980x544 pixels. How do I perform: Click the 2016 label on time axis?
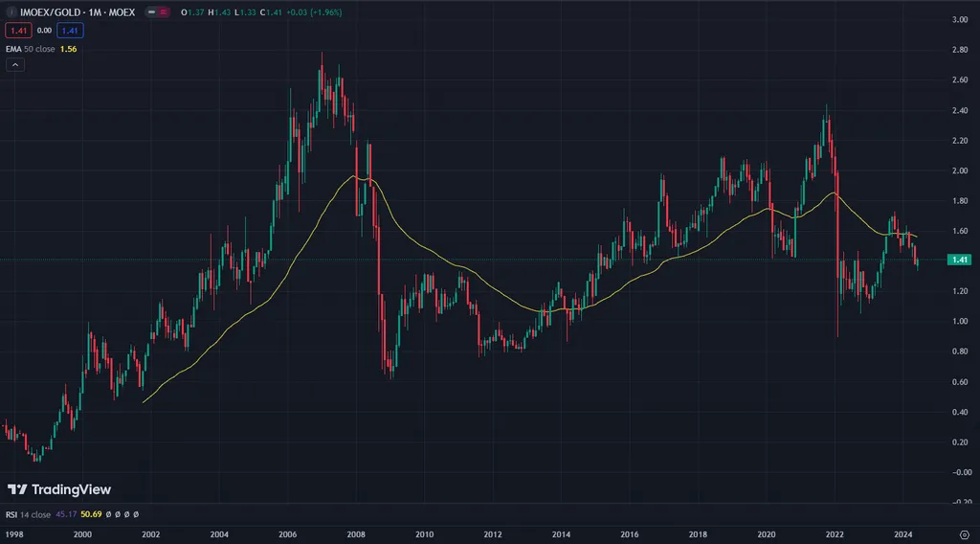pyautogui.click(x=630, y=533)
